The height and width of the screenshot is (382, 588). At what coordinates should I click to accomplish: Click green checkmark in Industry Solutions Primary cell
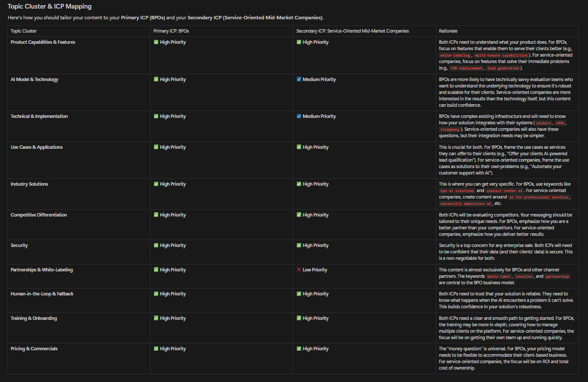pyautogui.click(x=156, y=184)
